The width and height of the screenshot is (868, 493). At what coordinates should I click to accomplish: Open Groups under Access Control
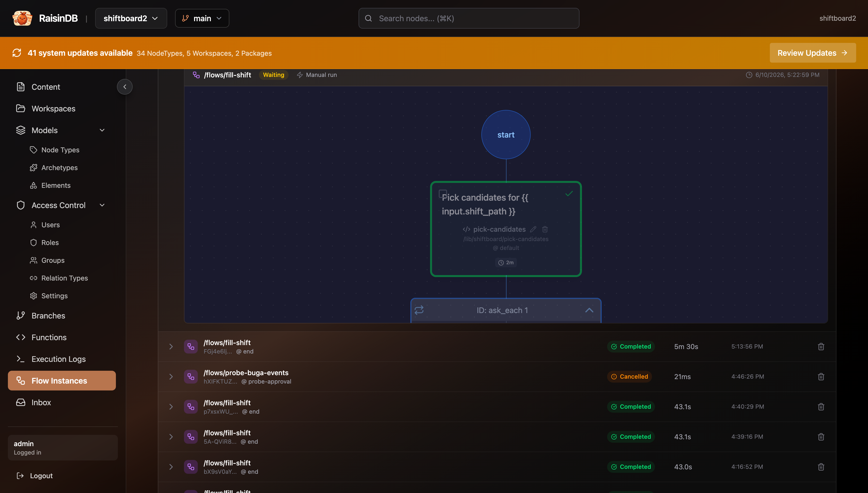(x=53, y=260)
